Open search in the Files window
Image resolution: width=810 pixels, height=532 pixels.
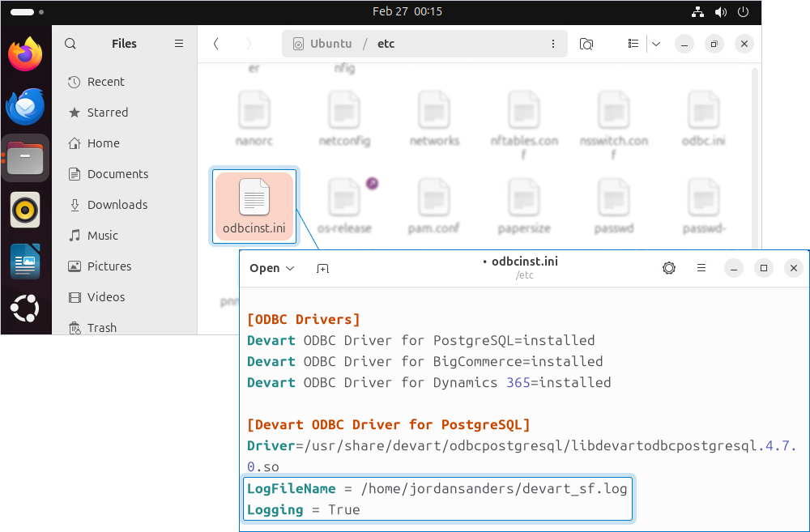pyautogui.click(x=70, y=44)
